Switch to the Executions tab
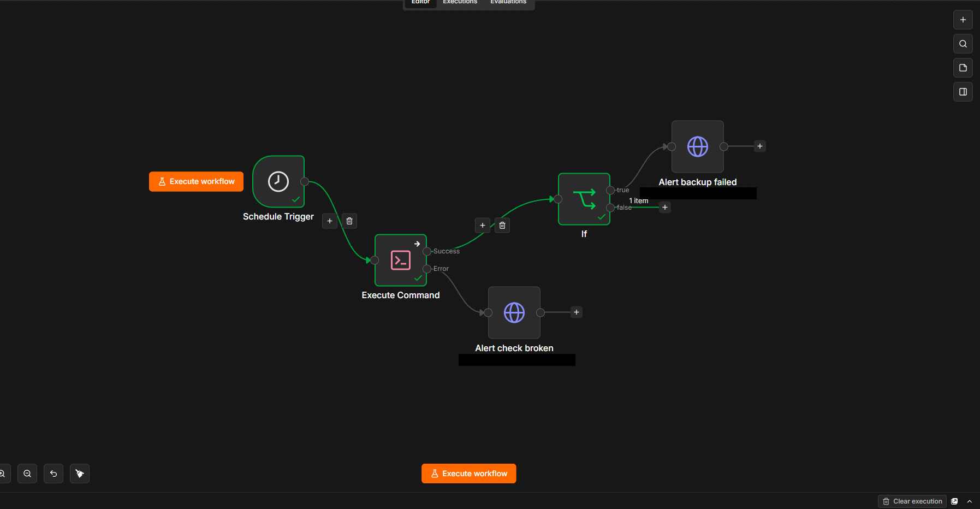The height and width of the screenshot is (509, 980). pyautogui.click(x=460, y=3)
